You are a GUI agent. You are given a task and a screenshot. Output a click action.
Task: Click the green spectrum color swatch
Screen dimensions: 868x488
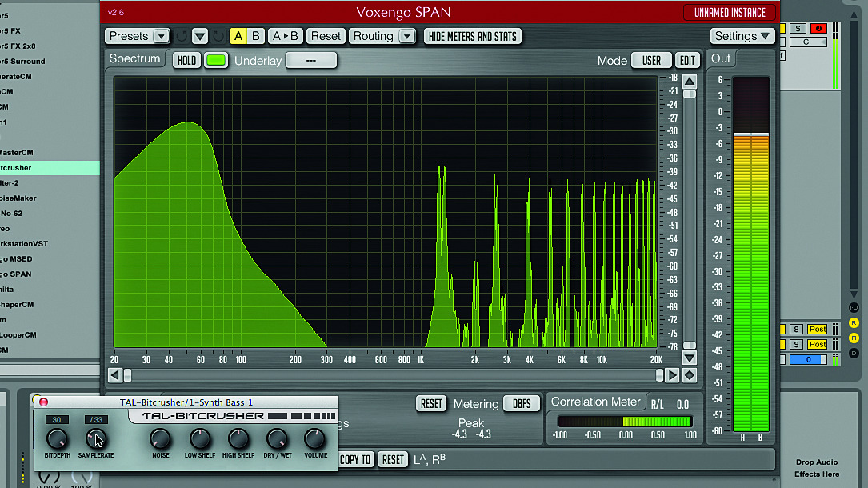(x=216, y=60)
